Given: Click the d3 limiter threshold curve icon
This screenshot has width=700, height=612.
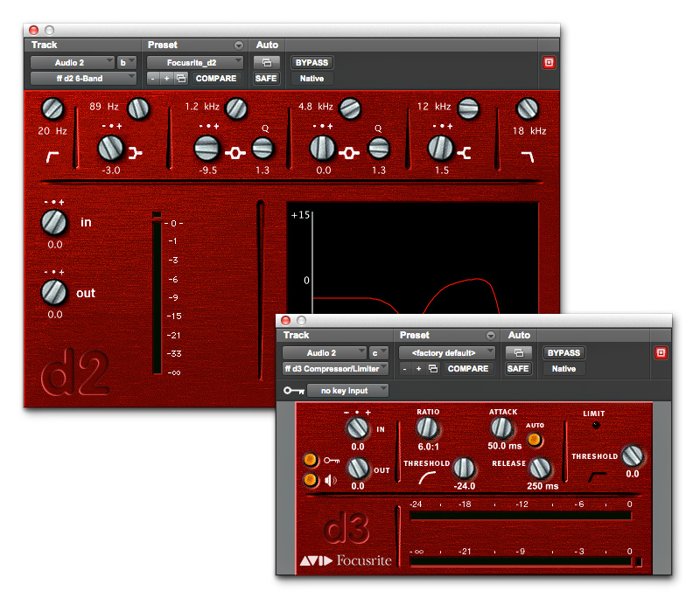Looking at the screenshot, I should [x=597, y=476].
